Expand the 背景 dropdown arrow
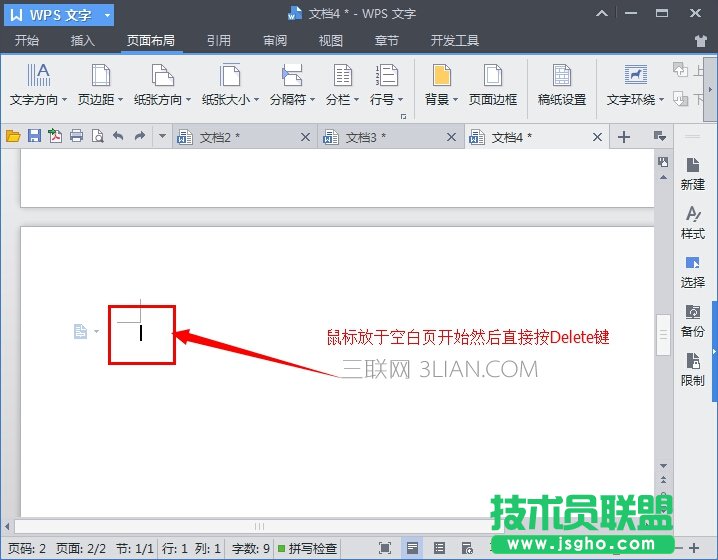Image resolution: width=718 pixels, height=560 pixels. pyautogui.click(x=455, y=99)
